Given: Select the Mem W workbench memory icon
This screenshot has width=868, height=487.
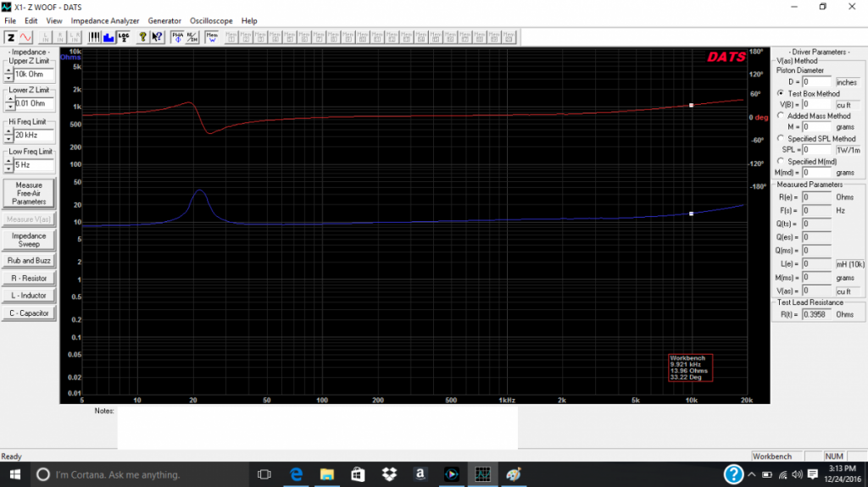Looking at the screenshot, I should pos(211,37).
